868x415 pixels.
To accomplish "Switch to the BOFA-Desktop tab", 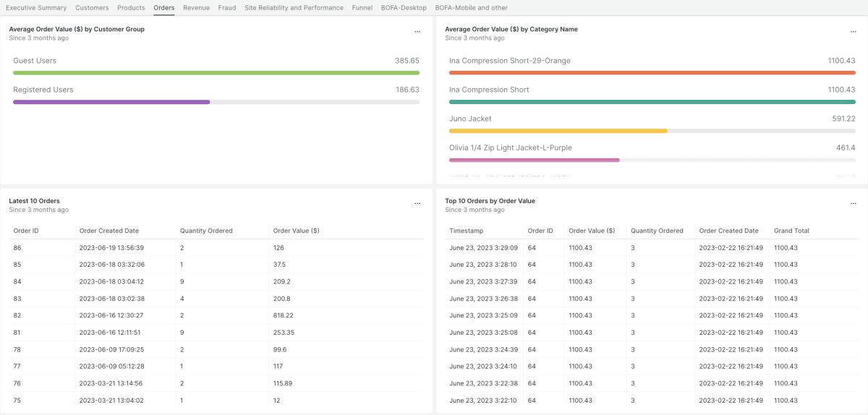I will [404, 8].
